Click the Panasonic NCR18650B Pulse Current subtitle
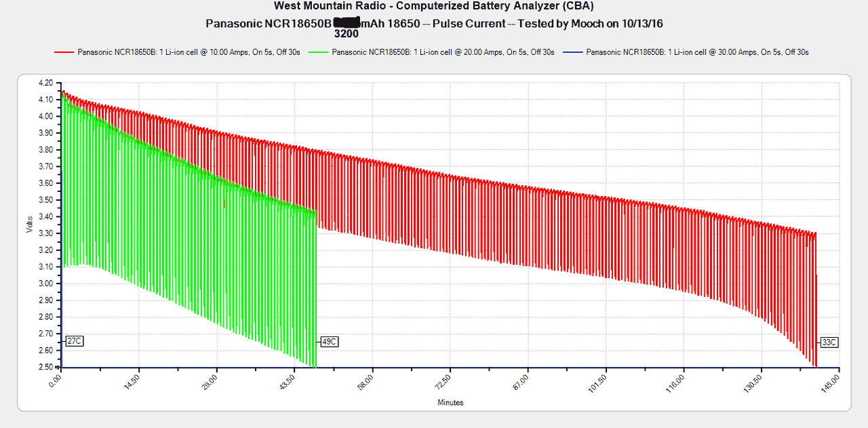This screenshot has width=868, height=428. 434,24
